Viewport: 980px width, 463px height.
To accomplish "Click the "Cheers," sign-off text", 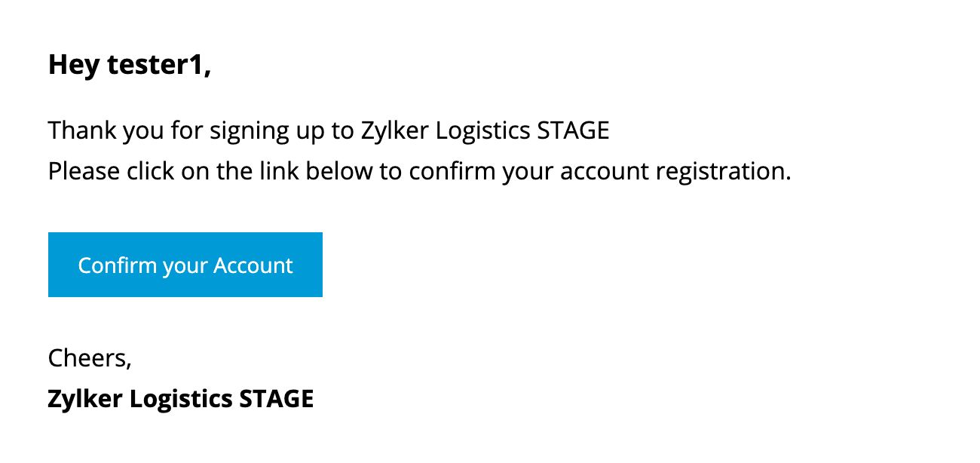I will [x=90, y=357].
